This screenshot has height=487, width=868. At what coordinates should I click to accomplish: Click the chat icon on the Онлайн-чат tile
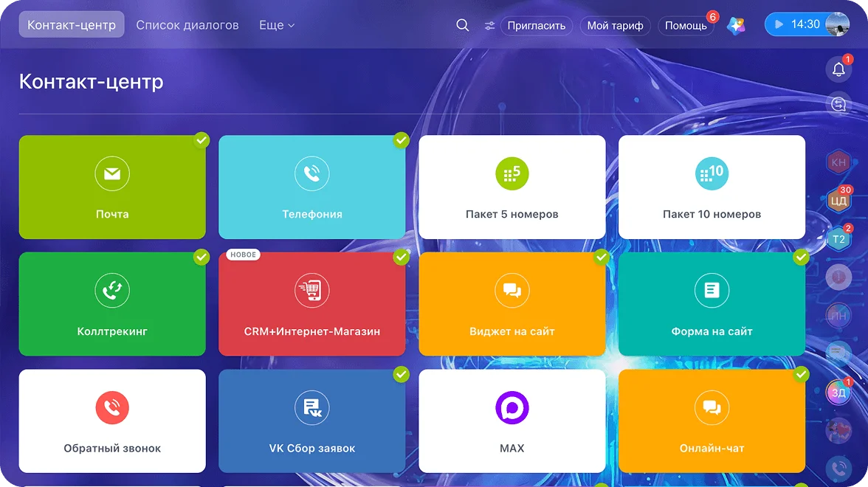coord(712,408)
